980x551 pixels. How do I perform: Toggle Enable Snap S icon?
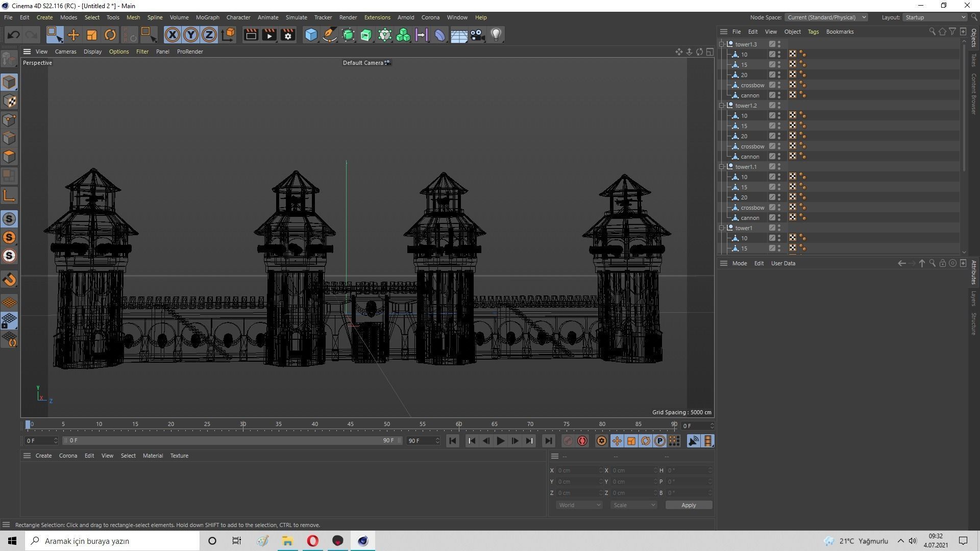[9, 219]
